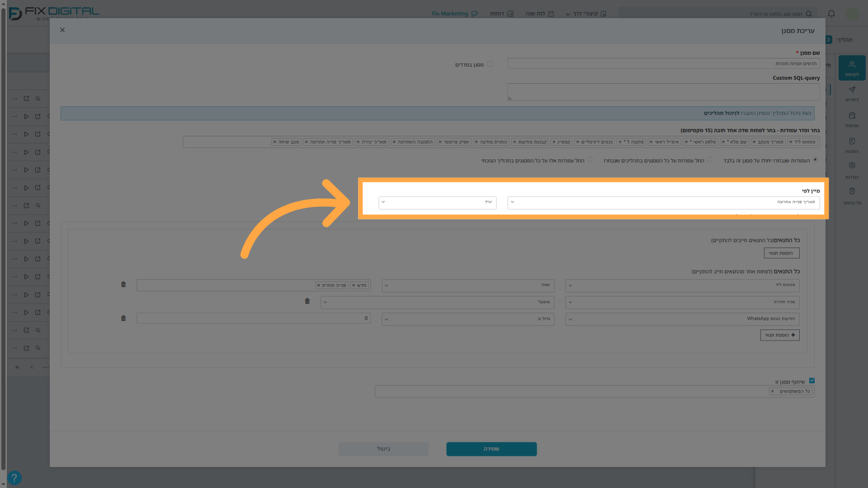The width and height of the screenshot is (868, 488).
Task: Uncheck the שיתוף מסנן זה checkbox
Action: pos(812,381)
